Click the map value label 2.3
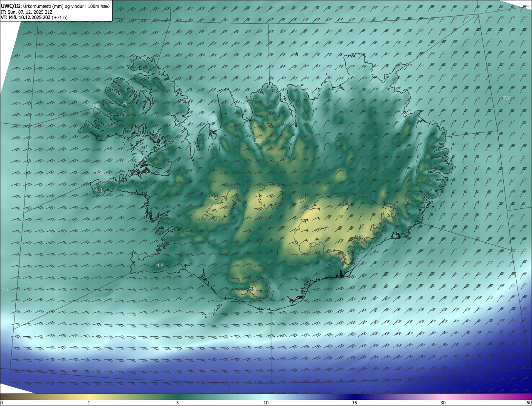The height and width of the screenshot is (406, 532). (x=258, y=142)
